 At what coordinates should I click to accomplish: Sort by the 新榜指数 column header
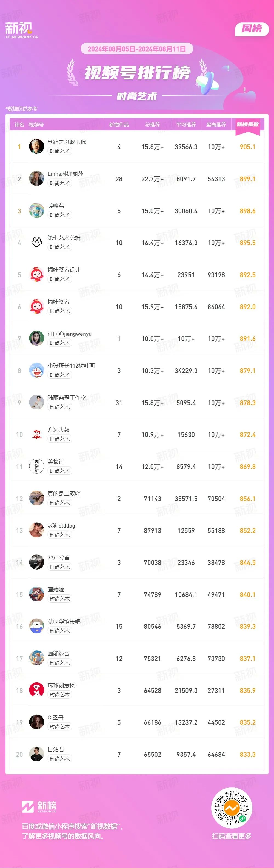(248, 124)
